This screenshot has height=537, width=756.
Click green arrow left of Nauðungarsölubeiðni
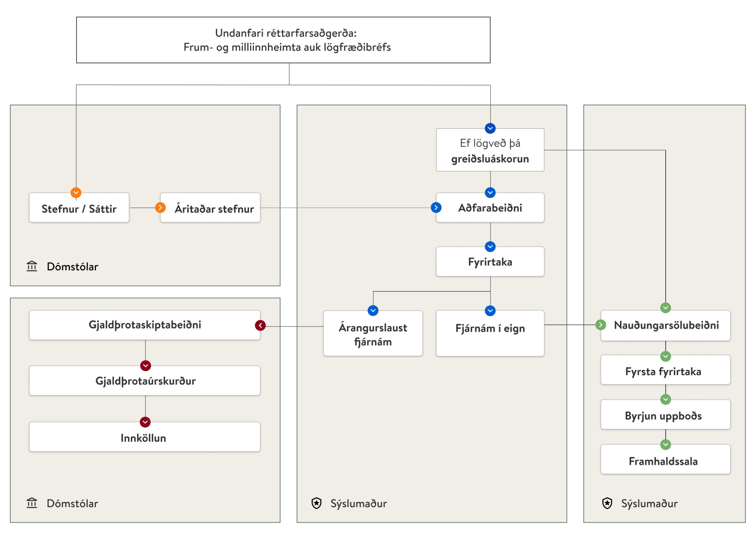tap(600, 325)
